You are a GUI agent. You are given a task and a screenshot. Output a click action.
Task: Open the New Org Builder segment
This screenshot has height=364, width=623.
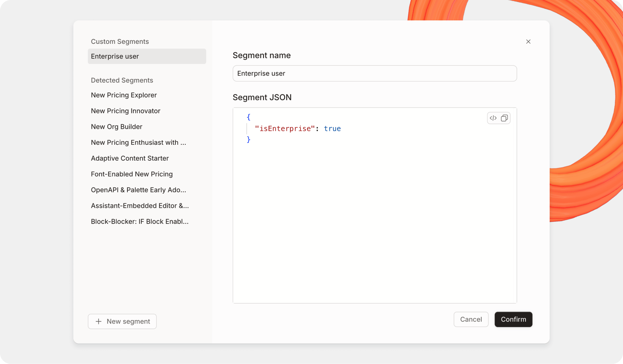click(x=116, y=127)
